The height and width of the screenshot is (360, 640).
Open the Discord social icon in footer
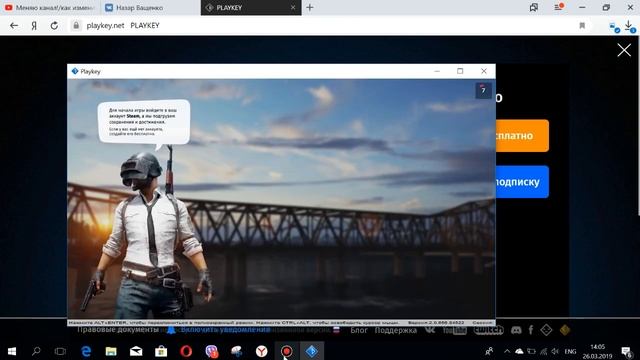(x=516, y=330)
